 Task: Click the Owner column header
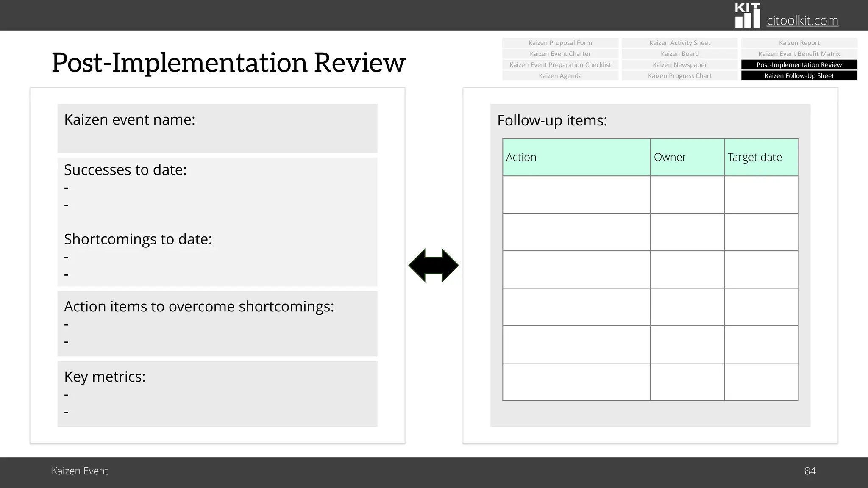pos(687,157)
